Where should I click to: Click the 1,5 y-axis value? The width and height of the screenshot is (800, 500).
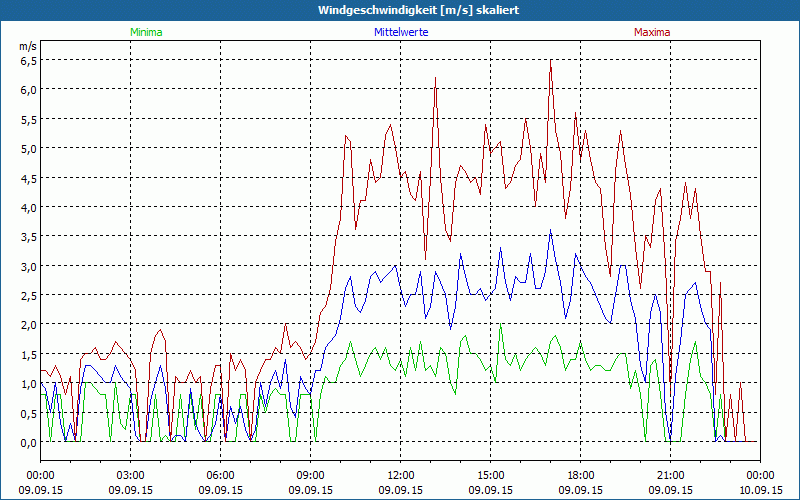(x=29, y=355)
